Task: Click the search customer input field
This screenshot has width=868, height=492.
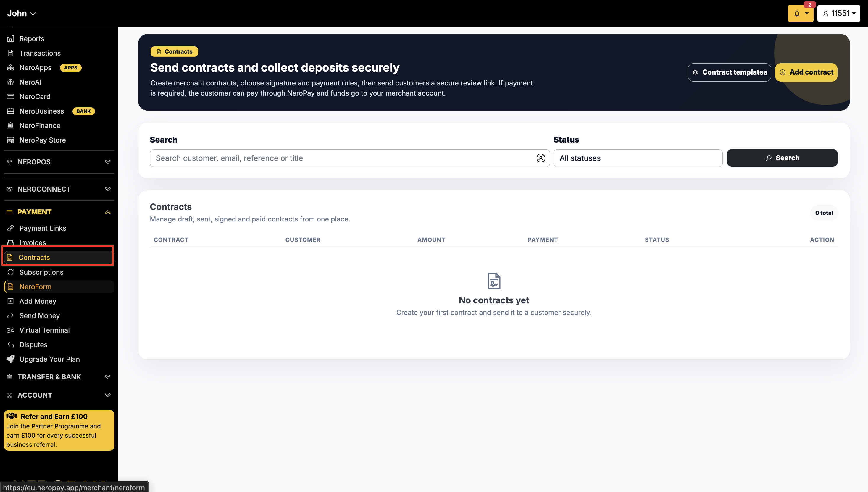Action: click(350, 158)
